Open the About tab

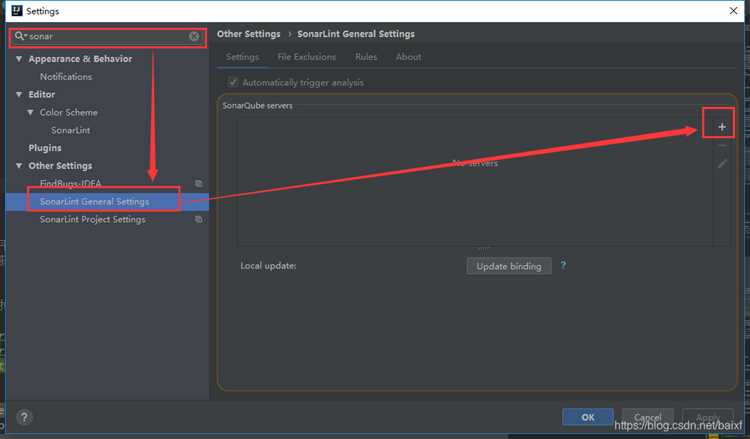tap(408, 57)
